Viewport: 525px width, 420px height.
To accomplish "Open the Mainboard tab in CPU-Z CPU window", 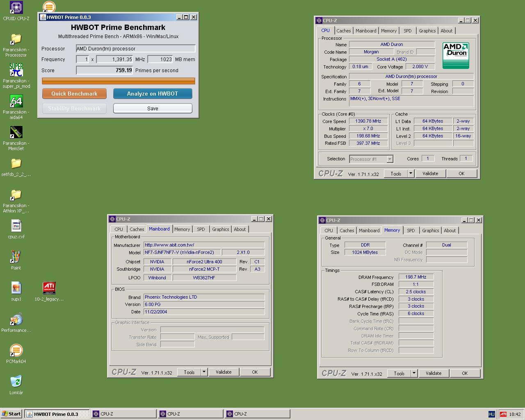I will 366,31.
